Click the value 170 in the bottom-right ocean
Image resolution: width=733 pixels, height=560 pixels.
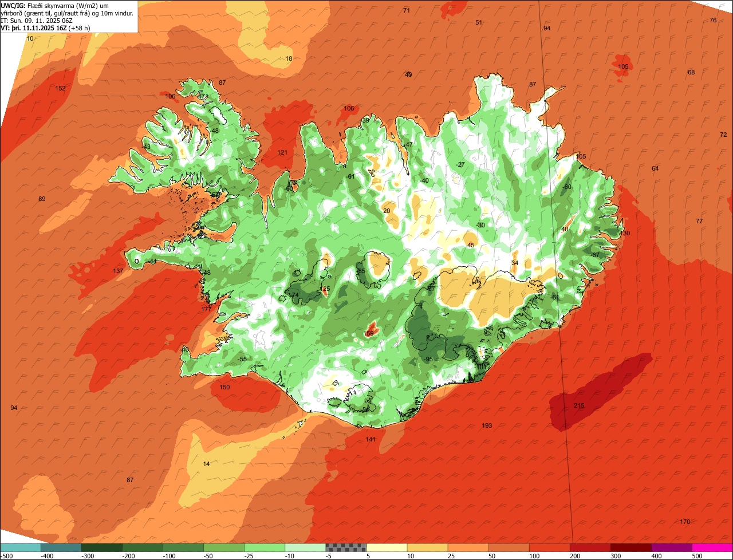tap(685, 522)
